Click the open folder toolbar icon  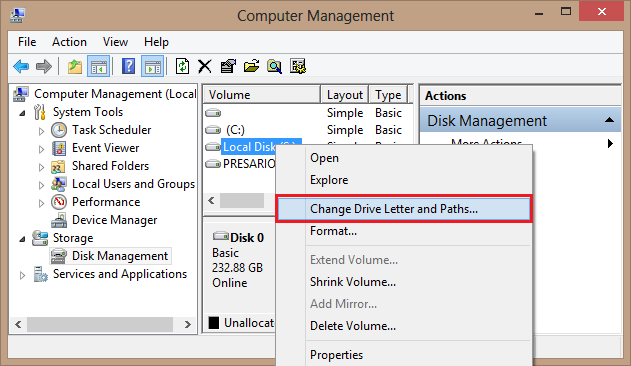click(251, 66)
